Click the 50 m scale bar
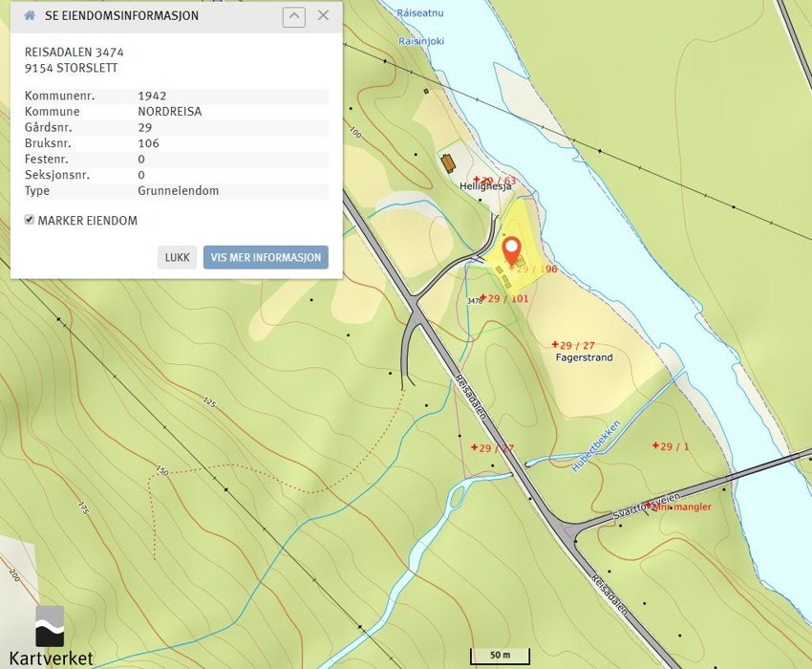Image resolution: width=812 pixels, height=669 pixels. (500, 656)
